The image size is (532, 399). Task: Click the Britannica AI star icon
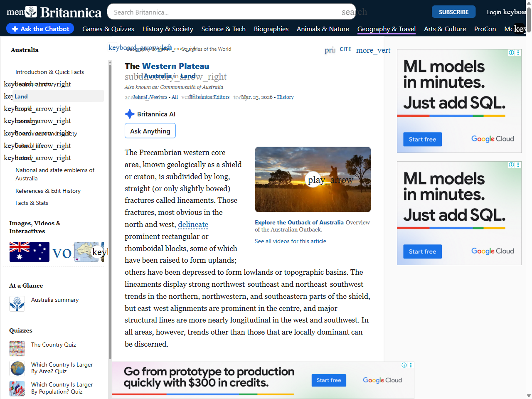click(129, 113)
